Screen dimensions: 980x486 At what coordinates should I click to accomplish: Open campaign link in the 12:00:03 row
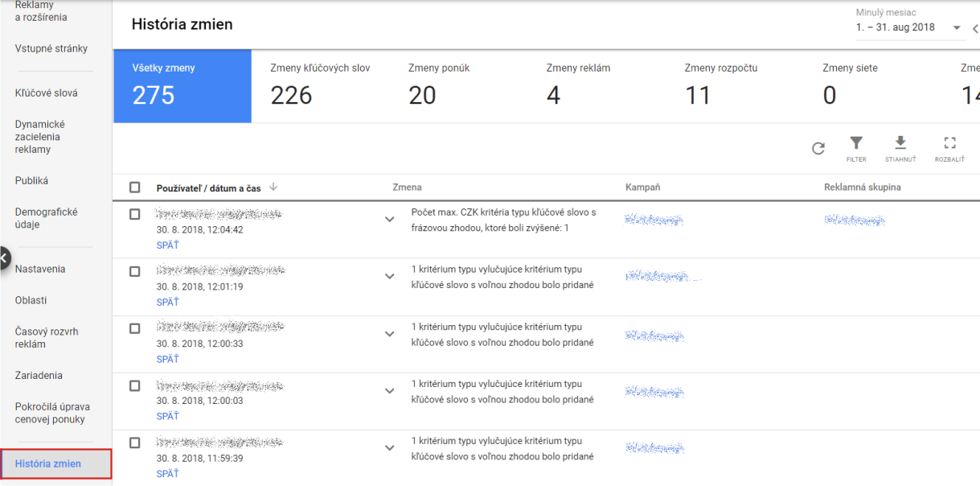(654, 392)
